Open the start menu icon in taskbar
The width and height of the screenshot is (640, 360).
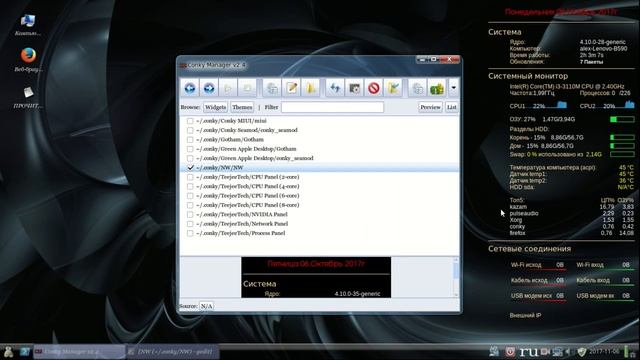[8, 351]
